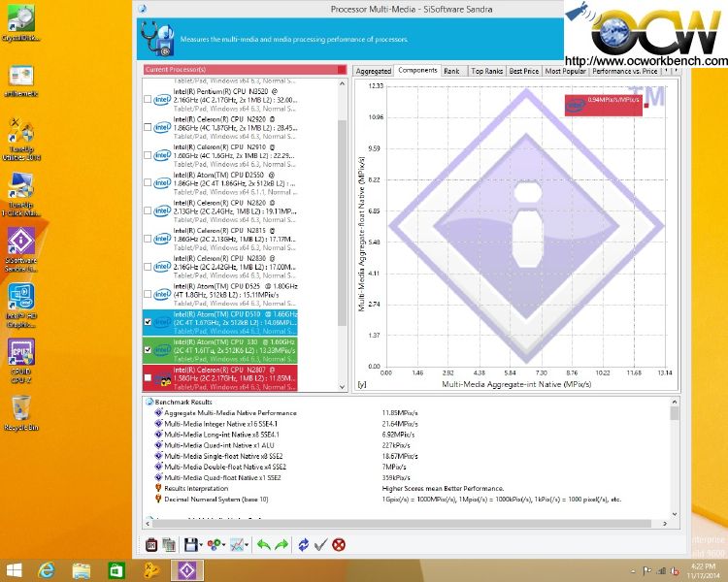
Task: Open Internet Explorer from the taskbar
Action: (47, 570)
